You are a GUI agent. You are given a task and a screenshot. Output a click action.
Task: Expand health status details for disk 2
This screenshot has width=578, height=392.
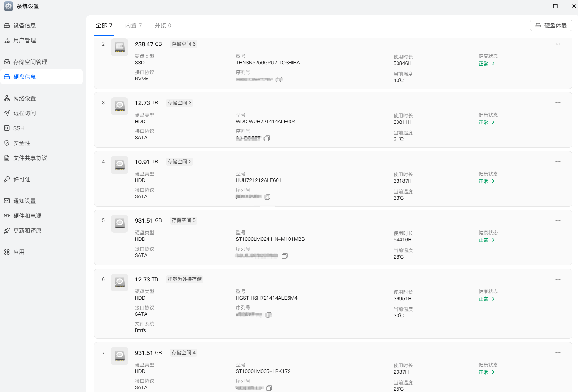[486, 64]
